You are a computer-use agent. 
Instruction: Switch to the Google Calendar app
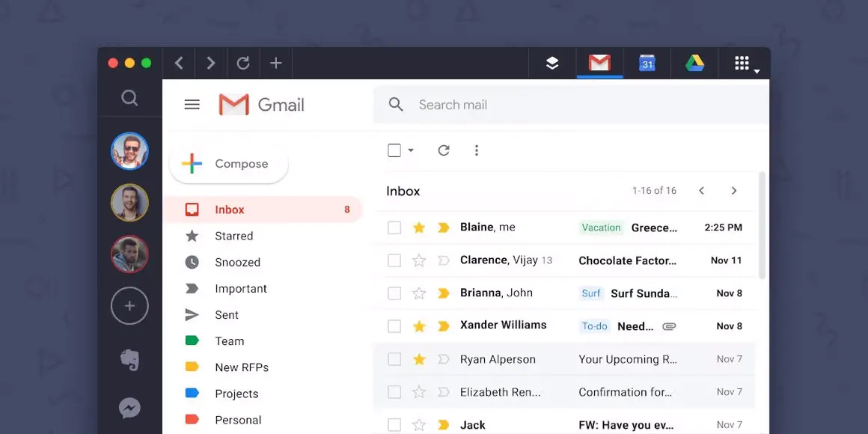coord(647,64)
